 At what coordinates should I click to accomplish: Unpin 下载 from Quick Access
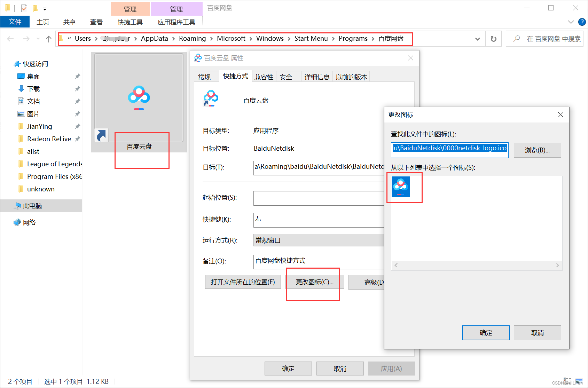tap(77, 89)
